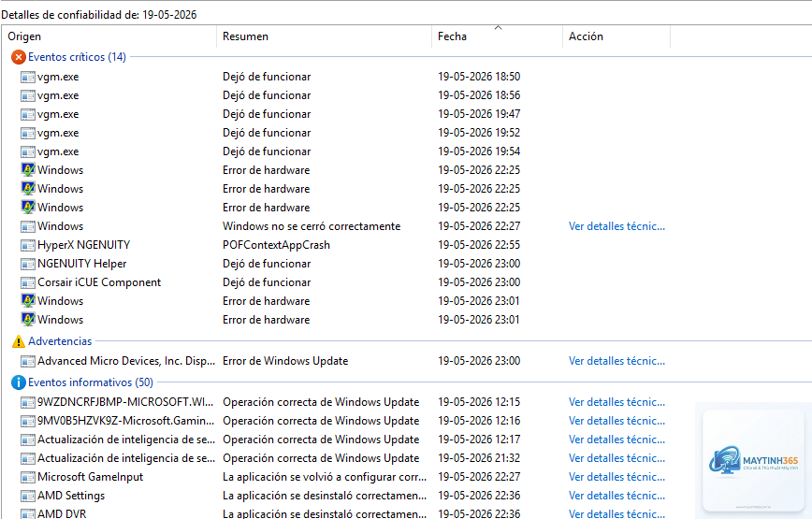The width and height of the screenshot is (812, 519).
Task: Click the Microsoft GameInput name text
Action: [90, 477]
